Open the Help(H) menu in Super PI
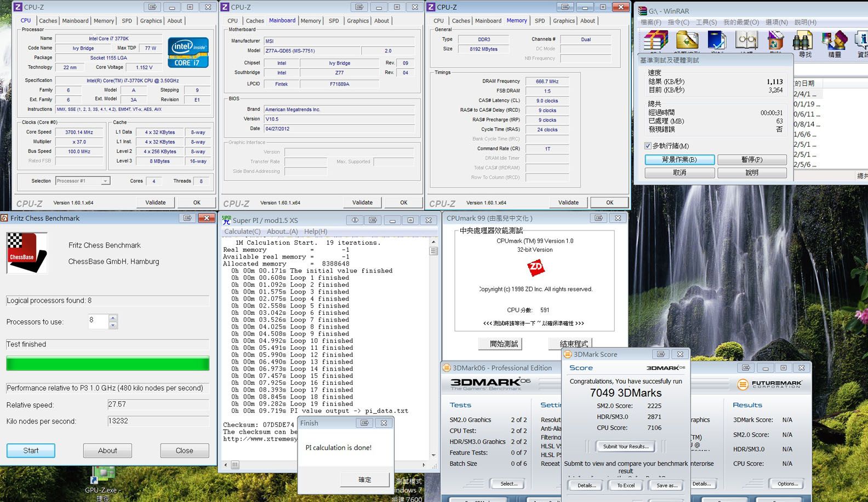 pyautogui.click(x=316, y=232)
